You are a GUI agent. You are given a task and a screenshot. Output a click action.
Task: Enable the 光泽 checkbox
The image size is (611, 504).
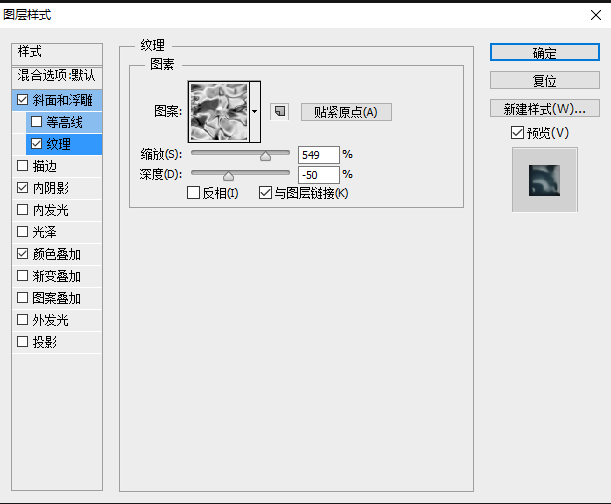23,232
